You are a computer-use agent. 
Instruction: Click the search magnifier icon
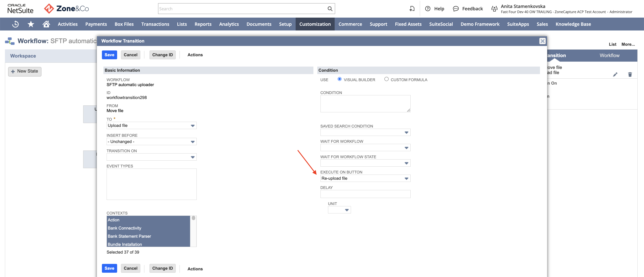330,9
